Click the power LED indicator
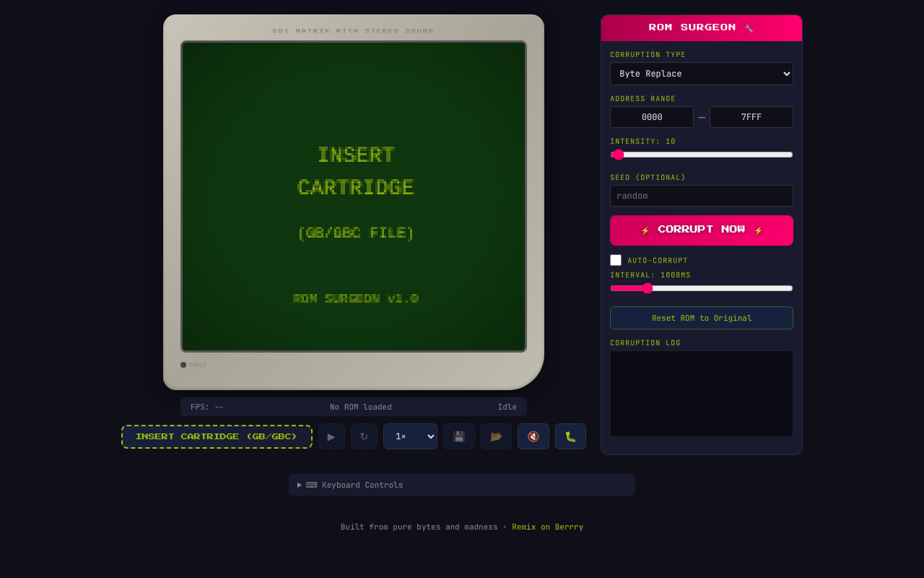 pos(183,365)
